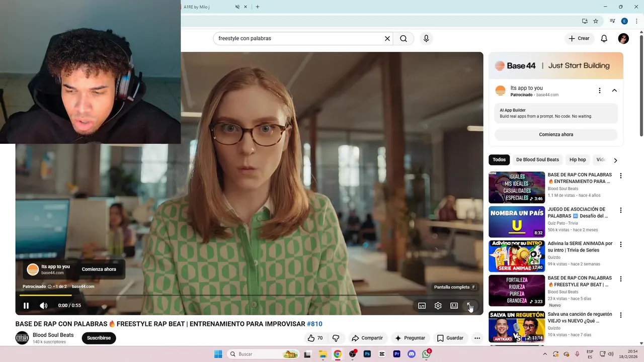
Task: Show more filter chips right arrow
Action: [615, 160]
